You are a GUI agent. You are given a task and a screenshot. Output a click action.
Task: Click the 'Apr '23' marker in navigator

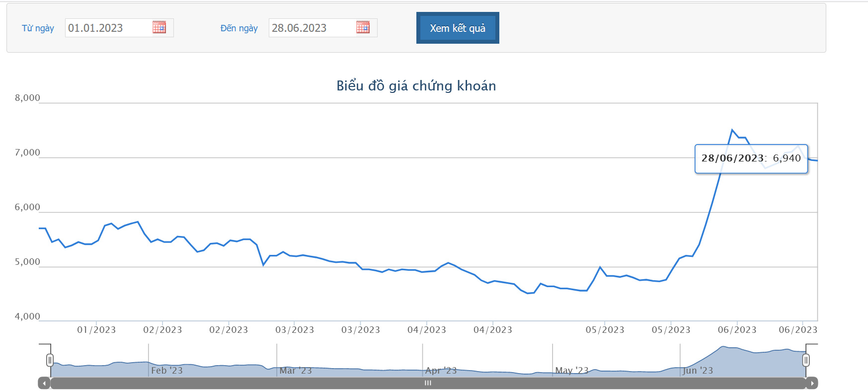click(x=441, y=371)
